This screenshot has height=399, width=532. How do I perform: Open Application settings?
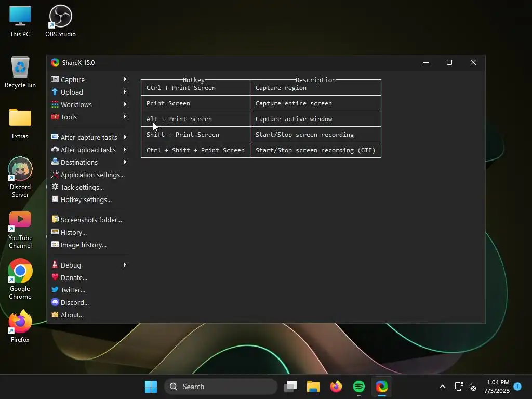coord(89,175)
